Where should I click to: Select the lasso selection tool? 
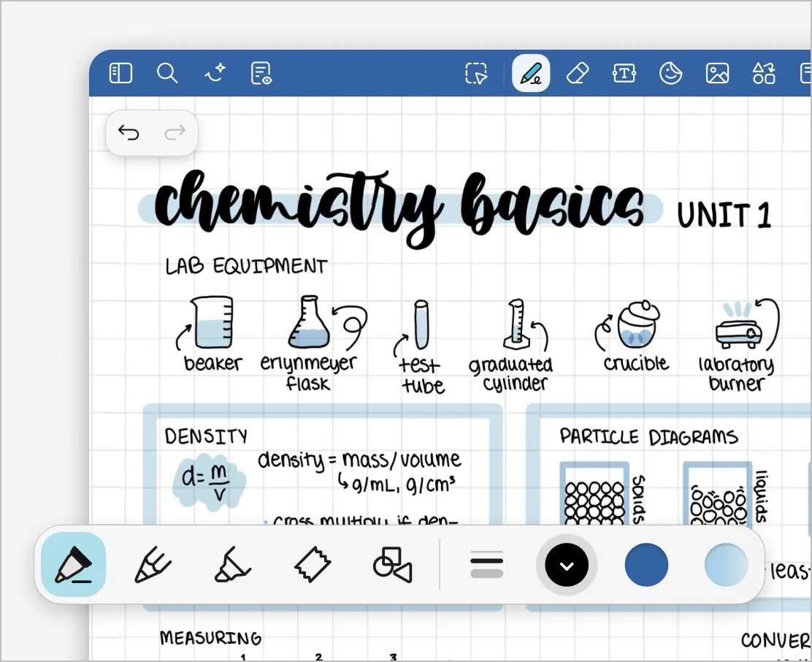point(476,73)
